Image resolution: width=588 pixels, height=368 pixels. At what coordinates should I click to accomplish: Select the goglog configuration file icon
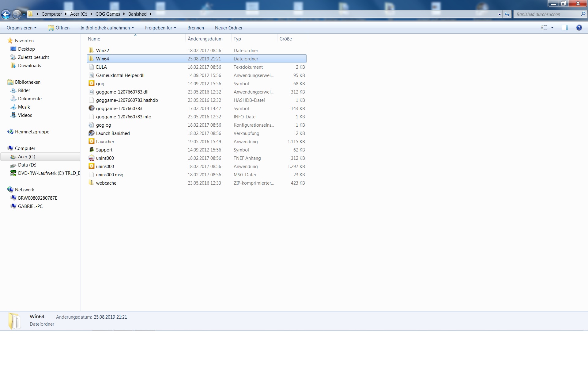coord(91,125)
